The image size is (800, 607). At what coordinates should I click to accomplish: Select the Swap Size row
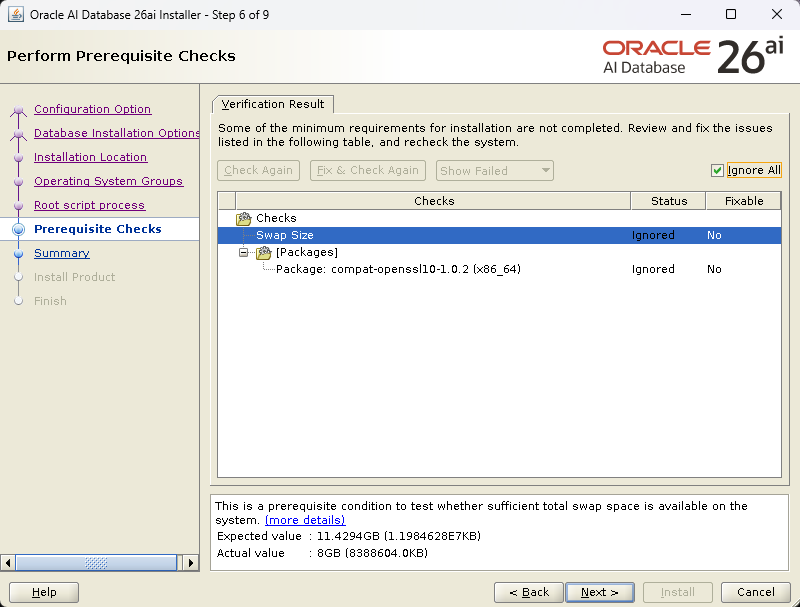click(x=499, y=235)
